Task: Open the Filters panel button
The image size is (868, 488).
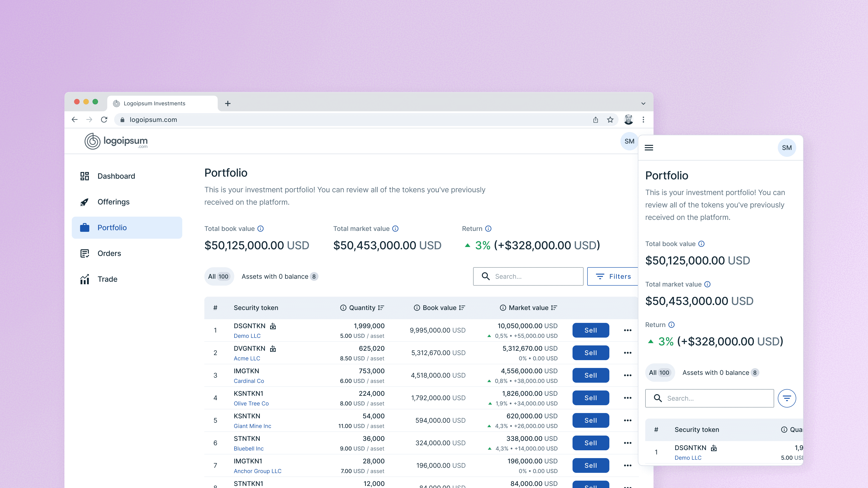Action: [613, 276]
